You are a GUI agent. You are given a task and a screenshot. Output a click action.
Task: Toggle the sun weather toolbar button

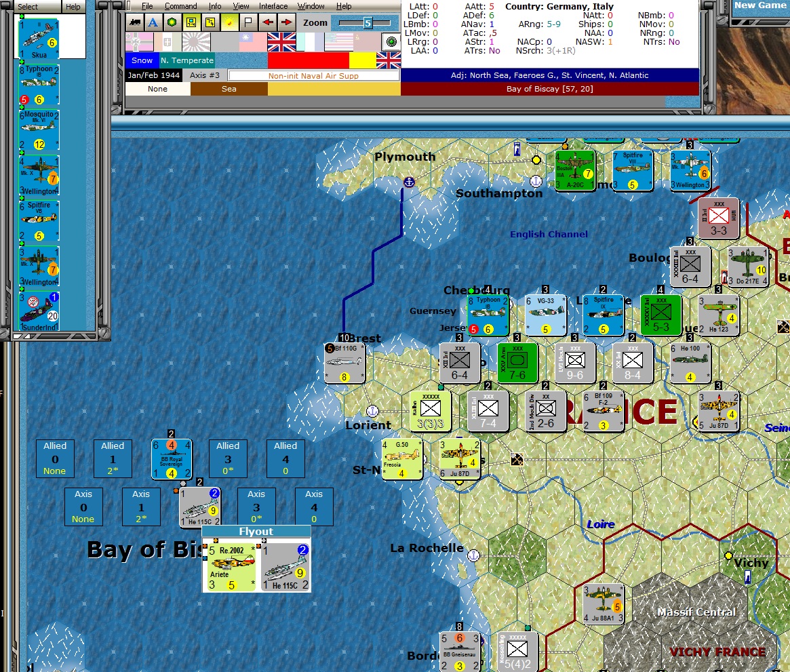pos(229,22)
